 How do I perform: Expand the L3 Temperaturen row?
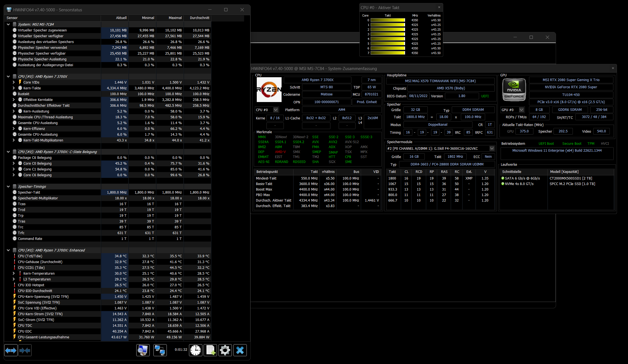coord(14,279)
